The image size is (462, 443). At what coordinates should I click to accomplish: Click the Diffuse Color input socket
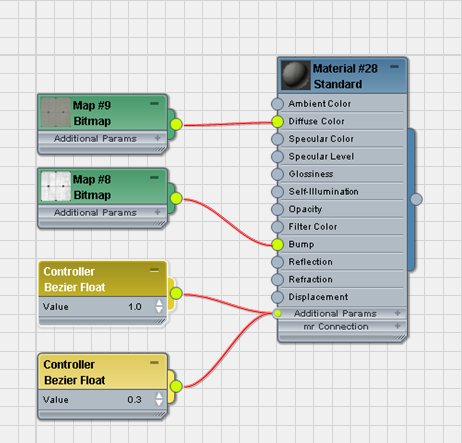pos(277,122)
